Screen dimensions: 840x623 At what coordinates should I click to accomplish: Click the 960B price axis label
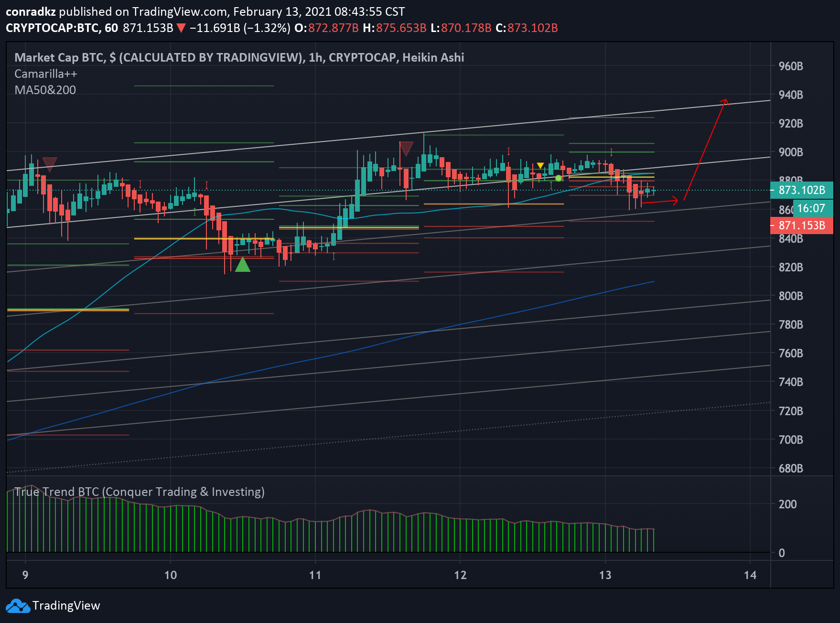[791, 66]
